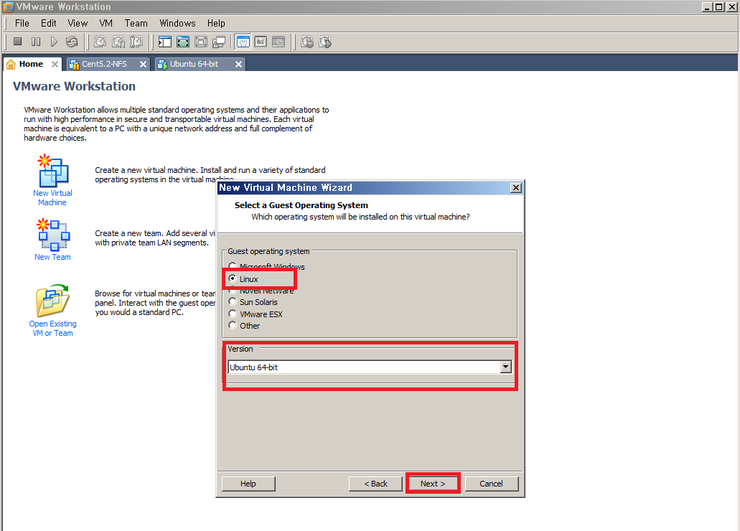Select the VMware ESX radio button

click(232, 313)
